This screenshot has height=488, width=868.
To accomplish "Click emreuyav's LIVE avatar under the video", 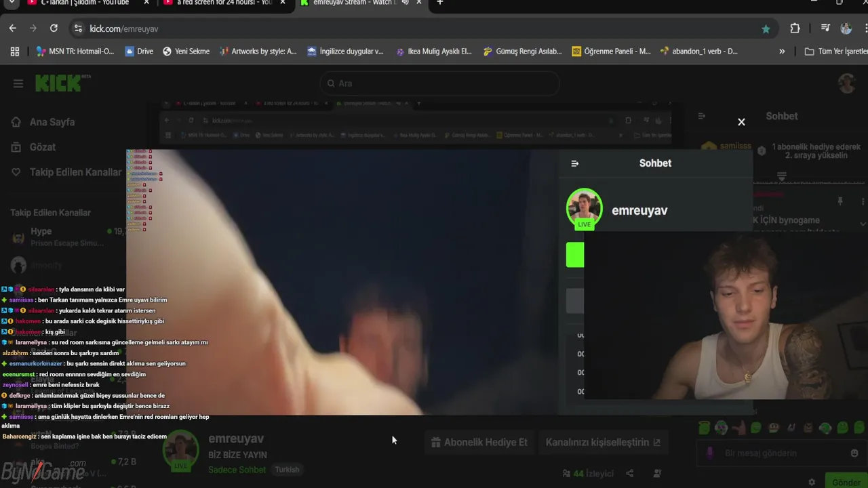I will [180, 449].
